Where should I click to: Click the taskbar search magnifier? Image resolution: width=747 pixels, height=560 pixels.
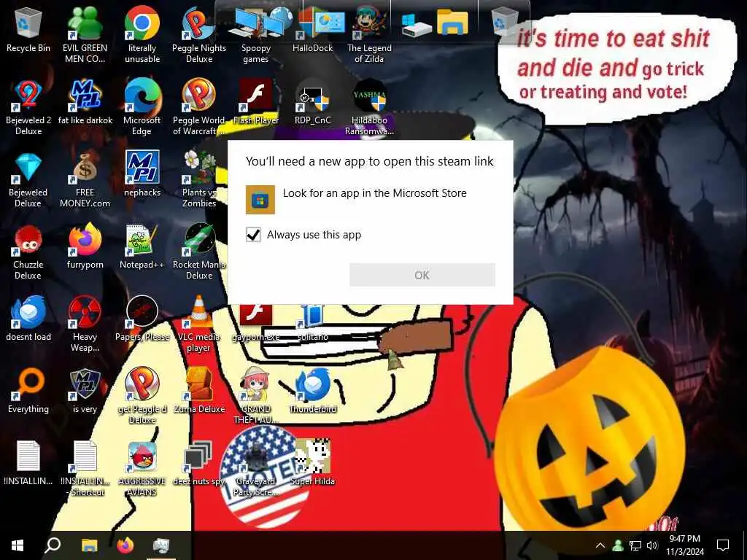53,545
